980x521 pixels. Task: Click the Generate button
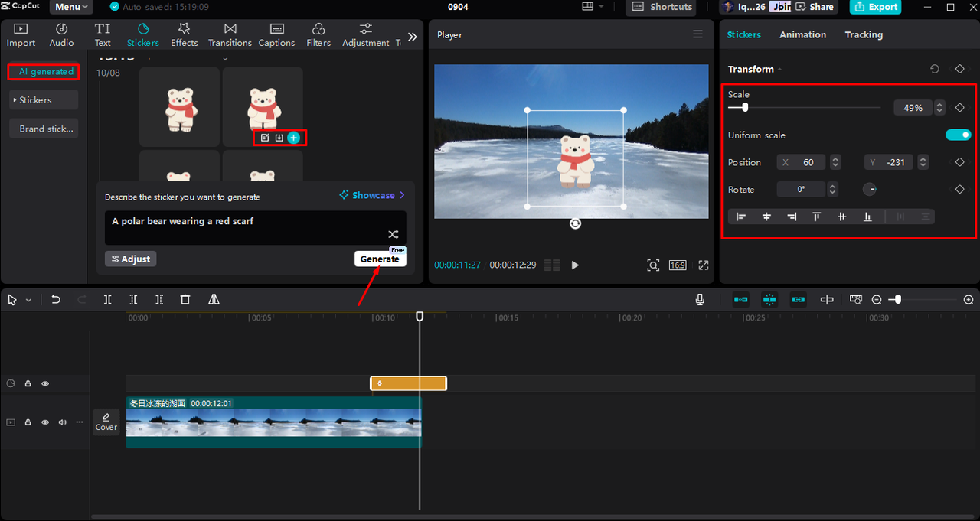380,259
